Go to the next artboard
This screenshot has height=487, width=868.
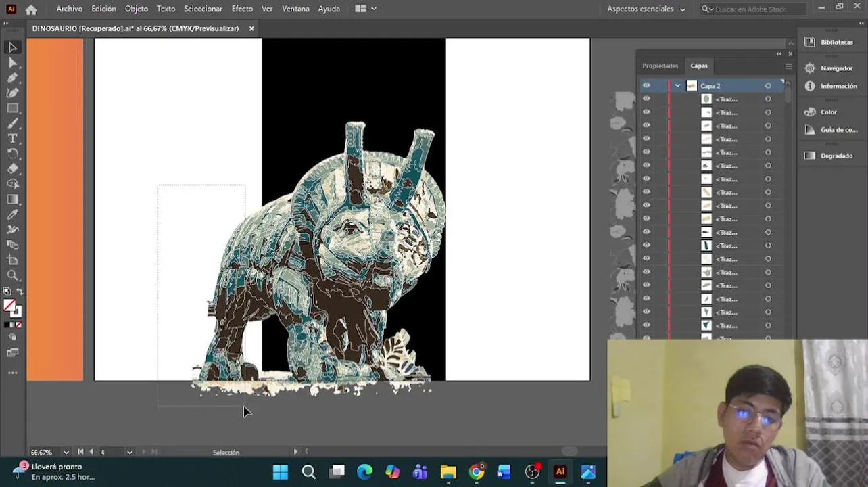[x=143, y=452]
